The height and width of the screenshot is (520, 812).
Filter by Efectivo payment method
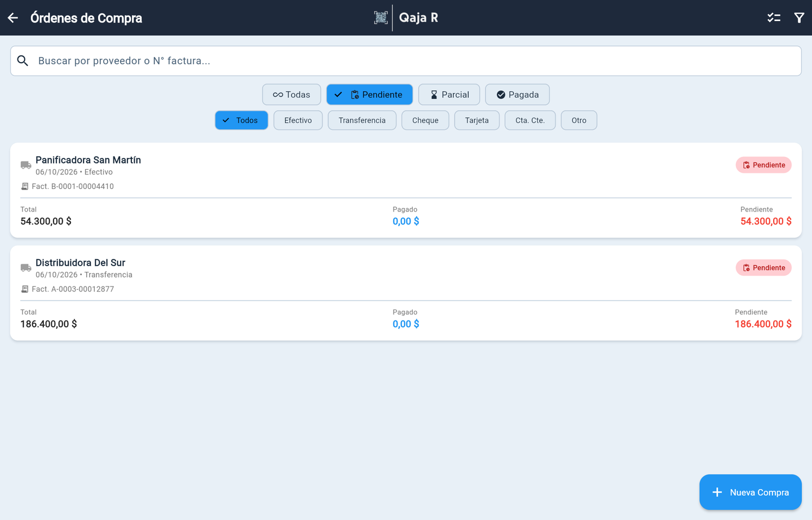coord(298,120)
